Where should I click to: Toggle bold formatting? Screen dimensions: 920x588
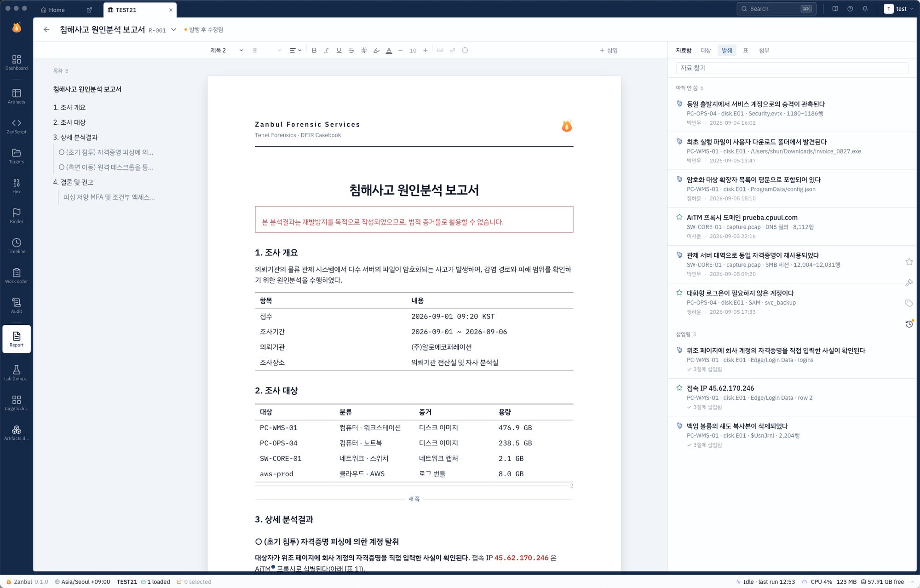(314, 50)
